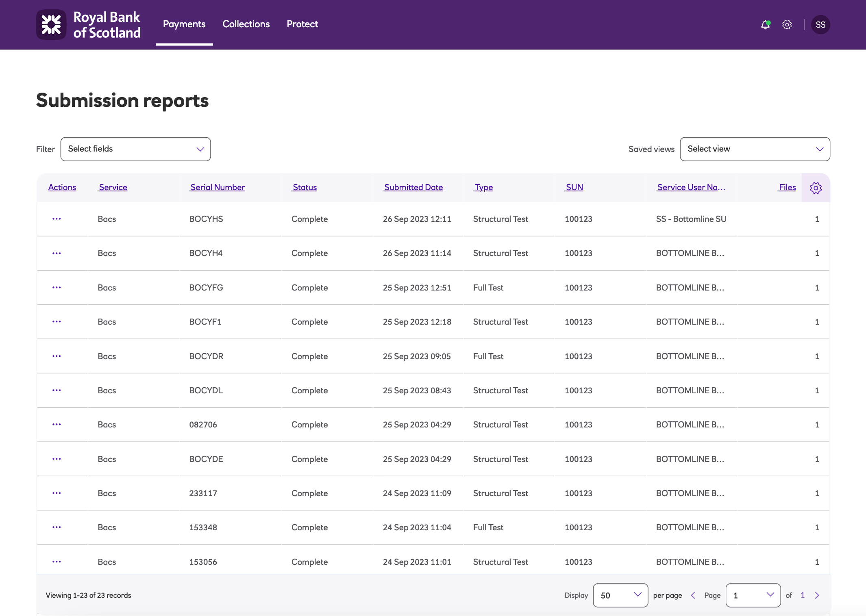Click the 'Submission reports' heading
Screen dimensions: 866x616
tap(122, 100)
